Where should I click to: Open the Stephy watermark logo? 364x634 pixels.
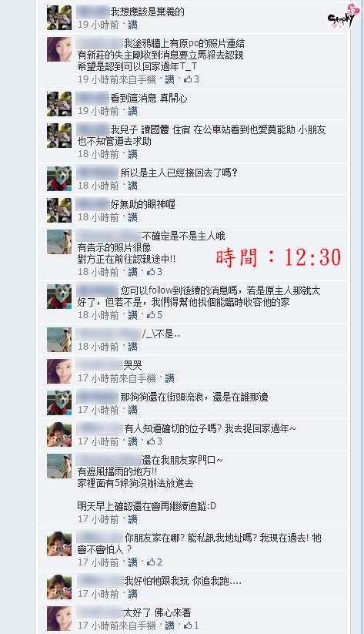click(x=341, y=17)
